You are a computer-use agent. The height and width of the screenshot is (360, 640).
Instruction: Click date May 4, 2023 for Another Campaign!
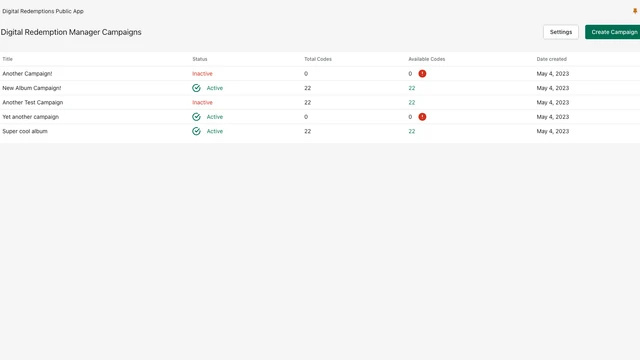click(553, 74)
